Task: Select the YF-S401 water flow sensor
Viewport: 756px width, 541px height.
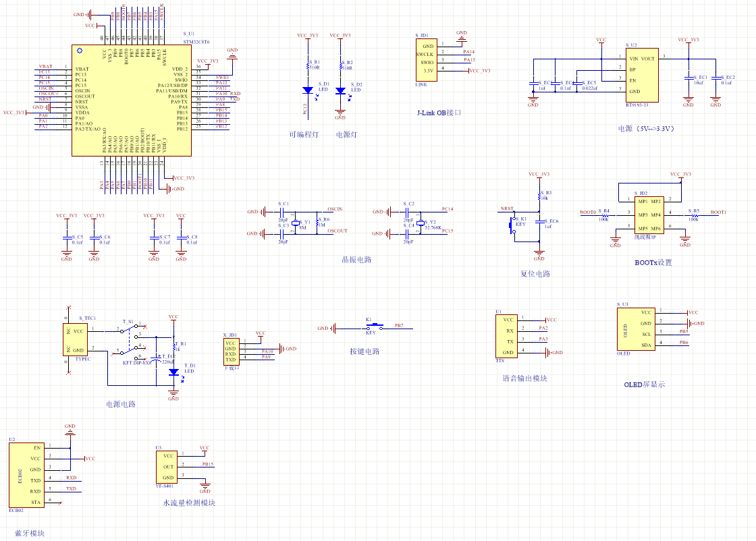Action: (x=167, y=467)
